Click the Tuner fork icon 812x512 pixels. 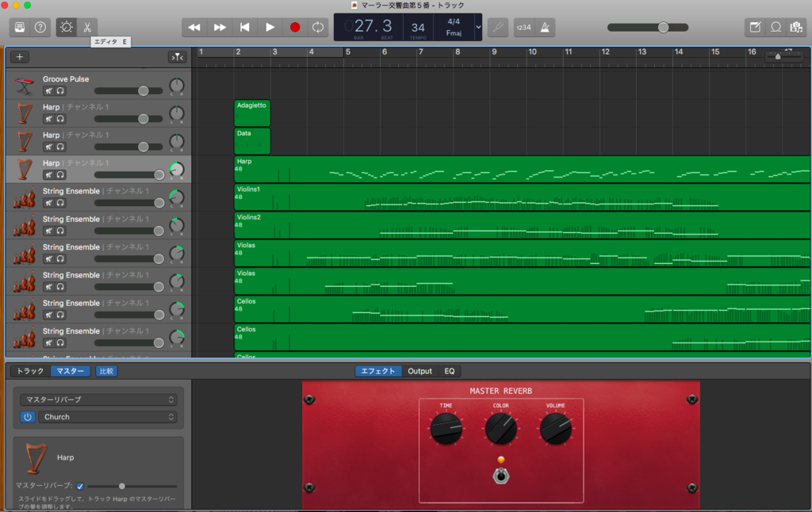[498, 27]
